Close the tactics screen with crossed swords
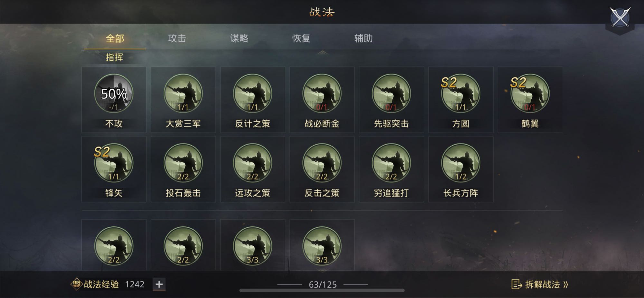This screenshot has width=644, height=298. click(620, 17)
